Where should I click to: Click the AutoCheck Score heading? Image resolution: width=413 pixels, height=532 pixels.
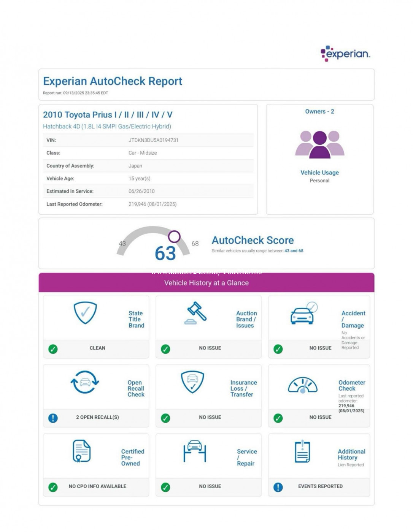coord(253,240)
